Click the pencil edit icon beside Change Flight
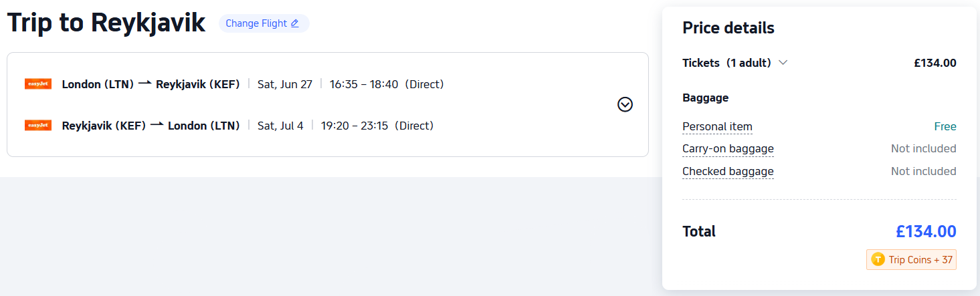980x296 pixels. click(x=294, y=23)
